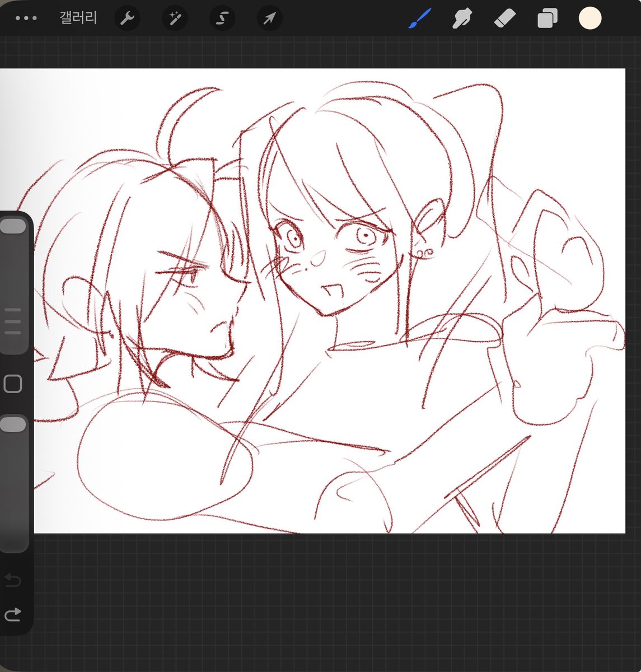
Task: Tap the brush opacity slider handle
Action: (13, 424)
